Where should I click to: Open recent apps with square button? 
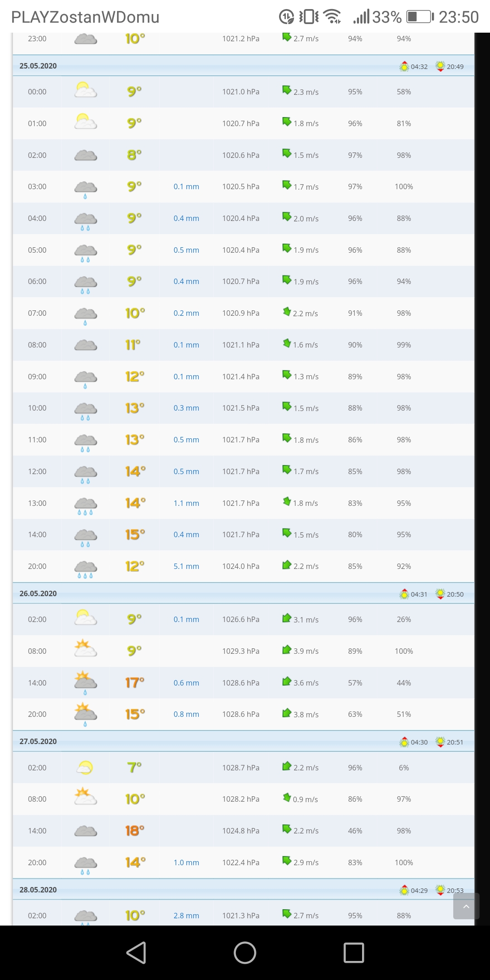tap(353, 952)
